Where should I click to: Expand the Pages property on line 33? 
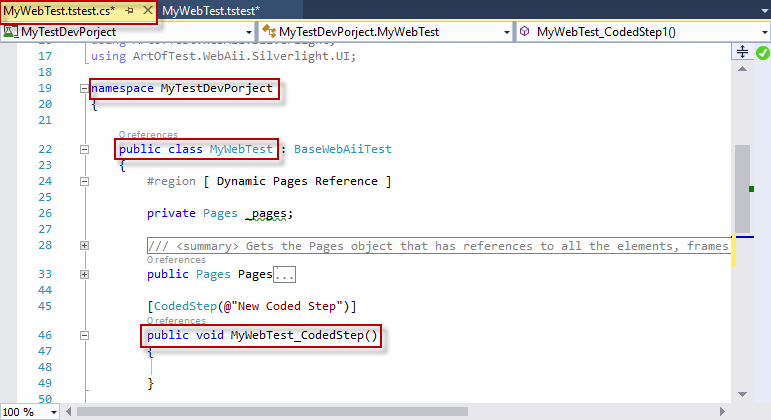(84, 274)
